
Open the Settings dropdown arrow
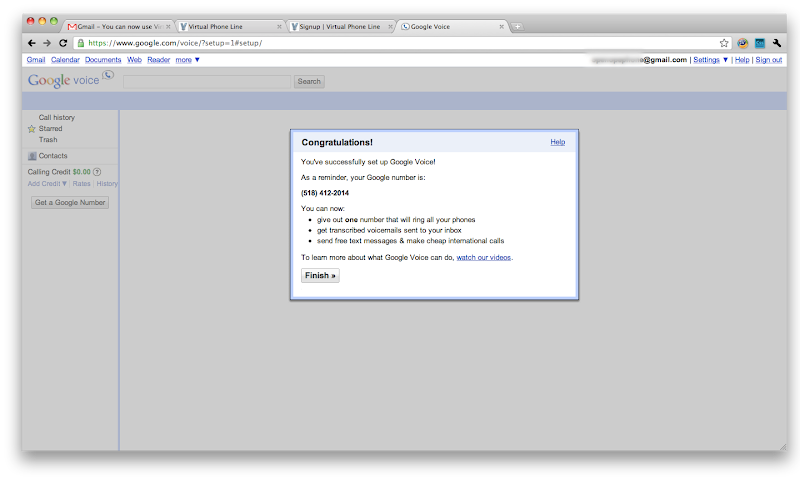tap(726, 60)
